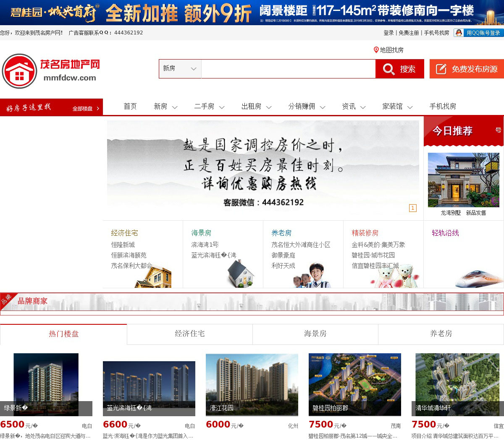Click the high-speed train image under 轻轨沿线
504x446 pixels.
coord(480,279)
